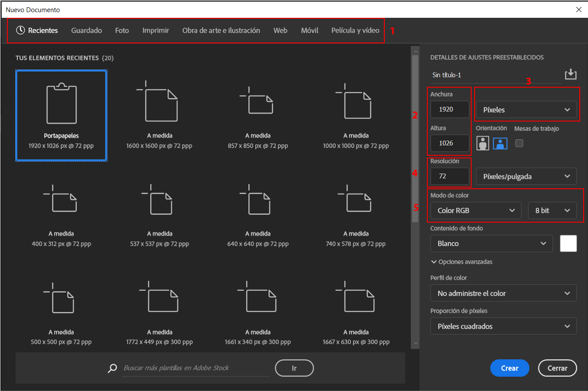Click the clock icon in the Recientes tab
588x391 pixels.
[20, 30]
